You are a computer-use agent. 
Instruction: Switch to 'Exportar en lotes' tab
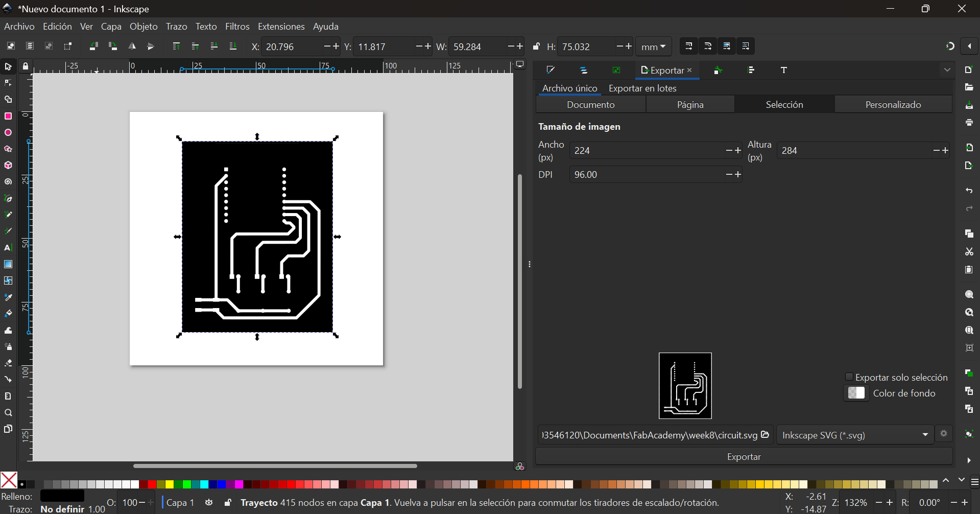pos(642,88)
